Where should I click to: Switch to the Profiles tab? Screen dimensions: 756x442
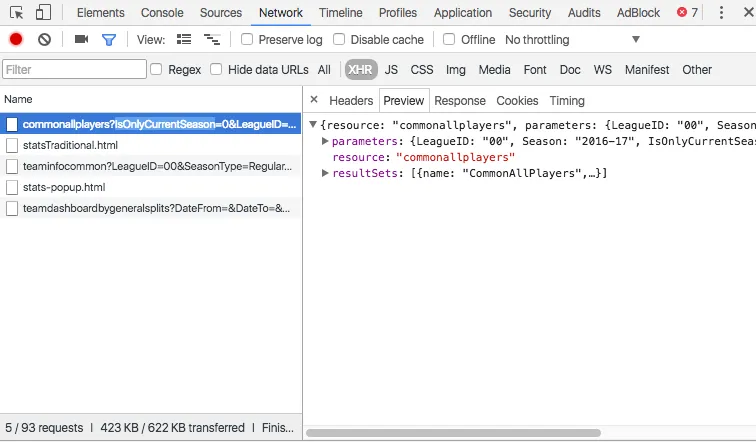pos(398,13)
